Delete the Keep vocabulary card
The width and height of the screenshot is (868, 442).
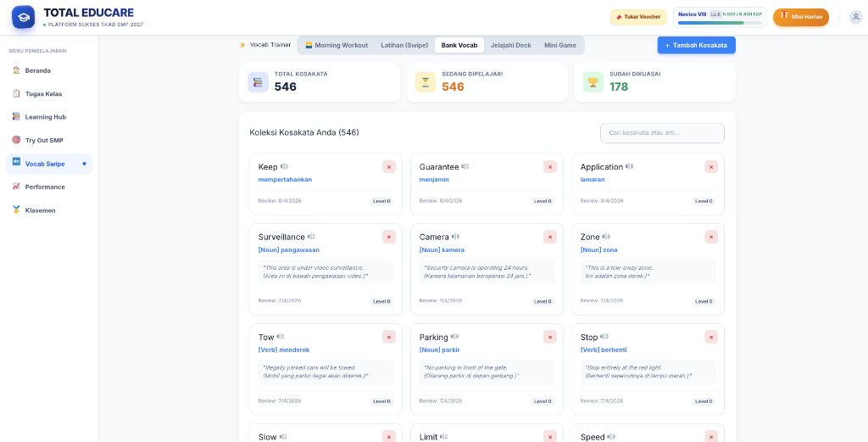click(389, 167)
